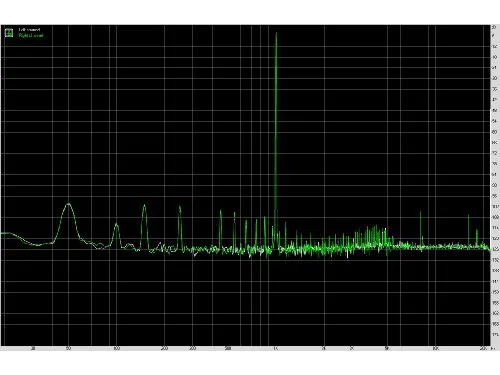Click the 100 label on the frequency axis
500x375 pixels.
tap(116, 349)
